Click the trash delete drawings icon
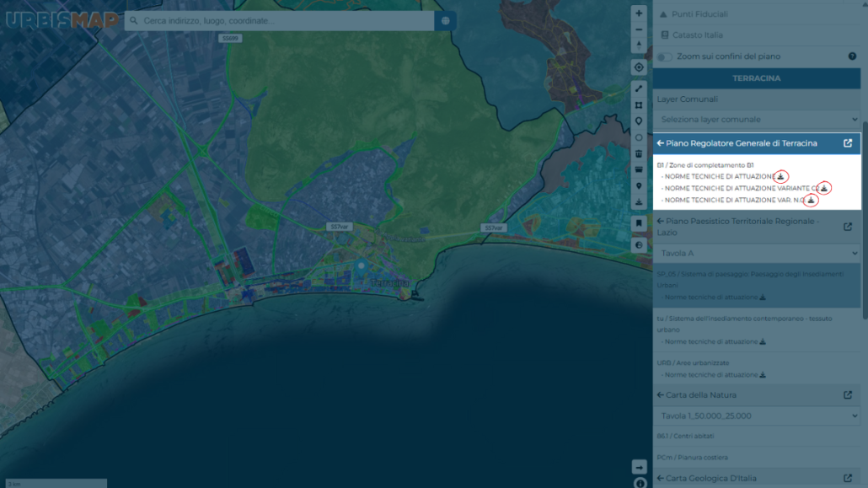This screenshot has height=488, width=868. 639,153
